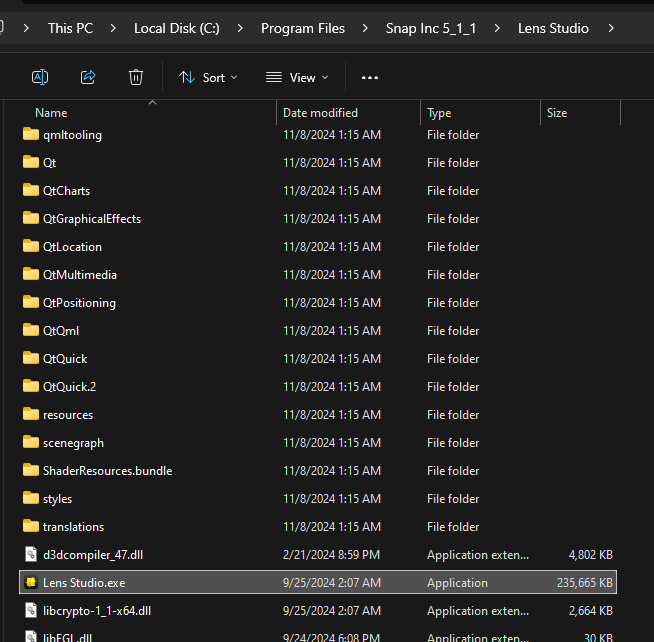The height and width of the screenshot is (642, 654).
Task: Expand chevron after Lens Studio breadcrumb
Action: point(611,28)
